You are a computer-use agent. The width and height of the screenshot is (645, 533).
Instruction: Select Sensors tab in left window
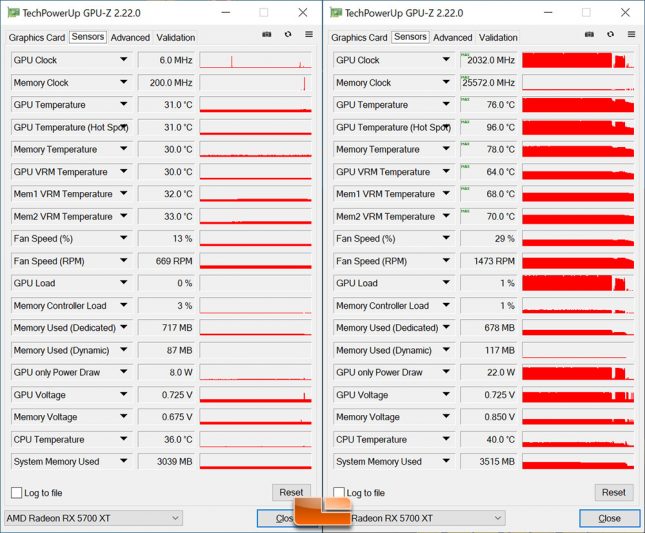(88, 37)
